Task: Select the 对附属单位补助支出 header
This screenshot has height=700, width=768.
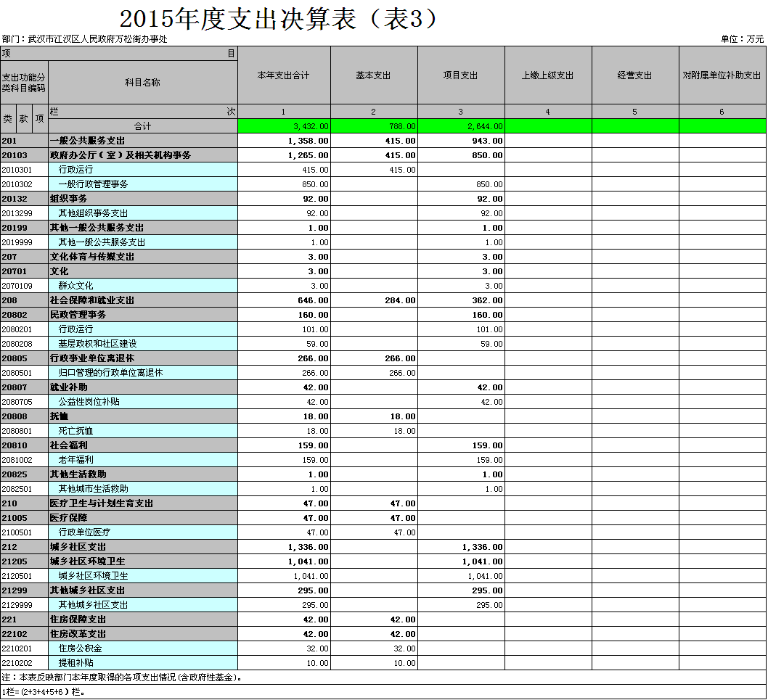Action: click(x=722, y=75)
